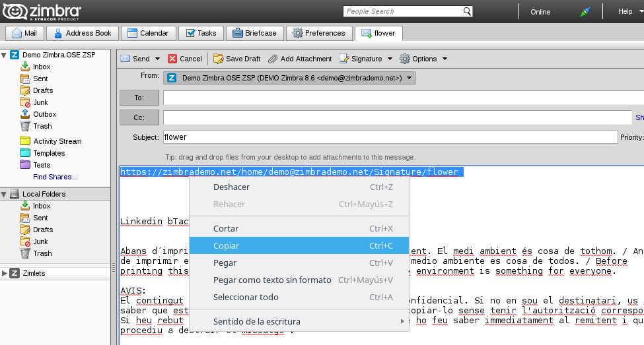Screen dimensions: 644x345
Task: Collapse the Demo Zimbra OSE ZSP account
Action: pos(4,55)
